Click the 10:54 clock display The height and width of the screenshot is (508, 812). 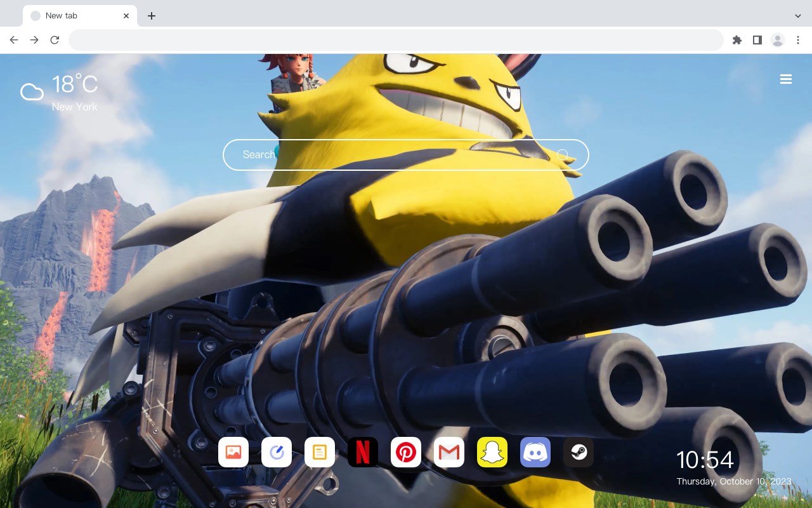coord(705,460)
